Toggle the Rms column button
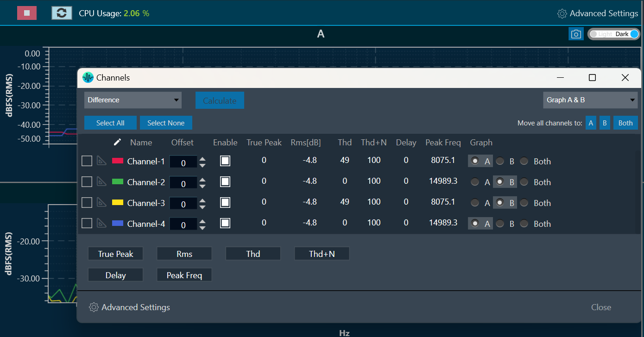This screenshot has width=644, height=337. click(x=184, y=254)
